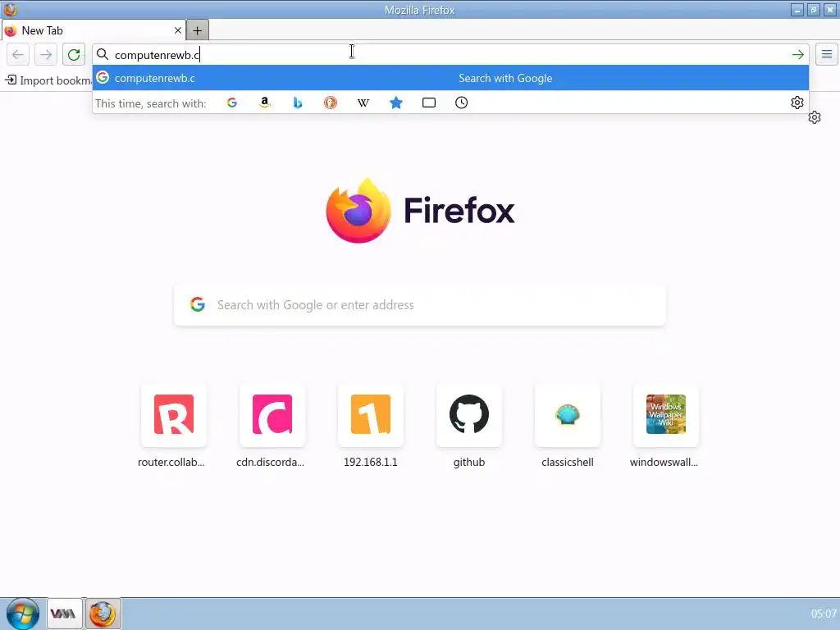This screenshot has width=840, height=630.
Task: Click the Firefox icon in title bar
Action: 10,10
